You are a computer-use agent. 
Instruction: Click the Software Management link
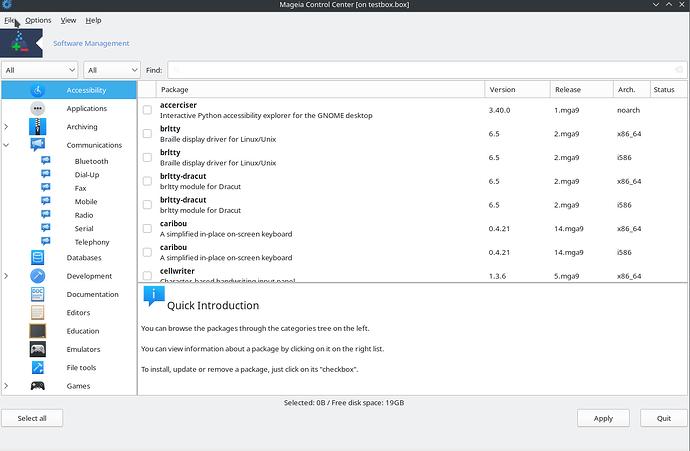(91, 43)
